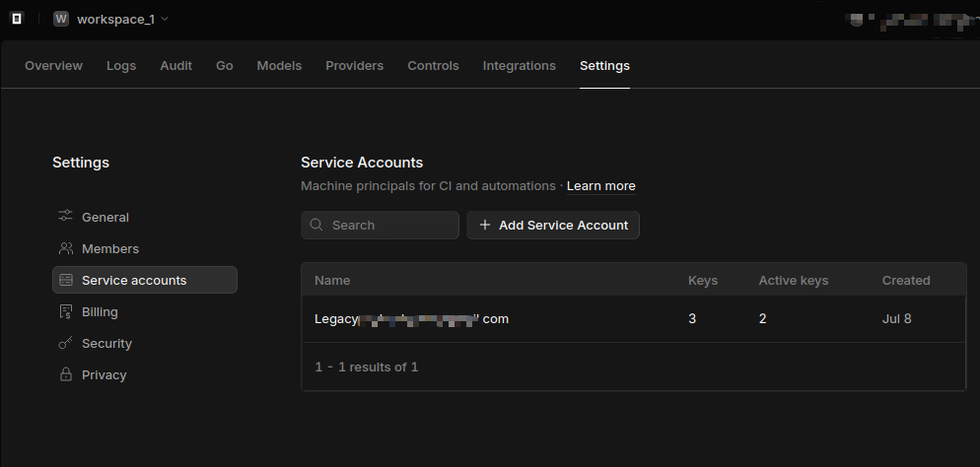This screenshot has height=467, width=980.
Task: Open the Controls tab
Action: click(x=433, y=66)
